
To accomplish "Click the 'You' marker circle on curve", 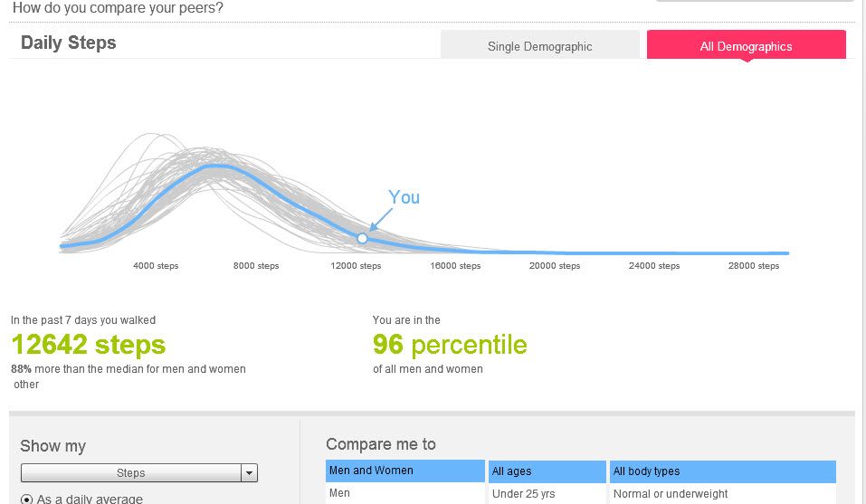I will pyautogui.click(x=362, y=239).
